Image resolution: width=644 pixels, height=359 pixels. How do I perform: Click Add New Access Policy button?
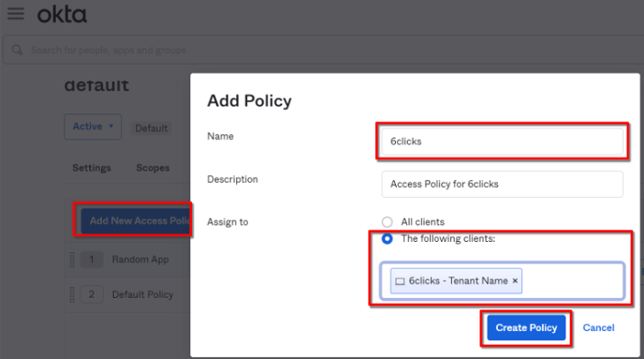pyautogui.click(x=136, y=221)
